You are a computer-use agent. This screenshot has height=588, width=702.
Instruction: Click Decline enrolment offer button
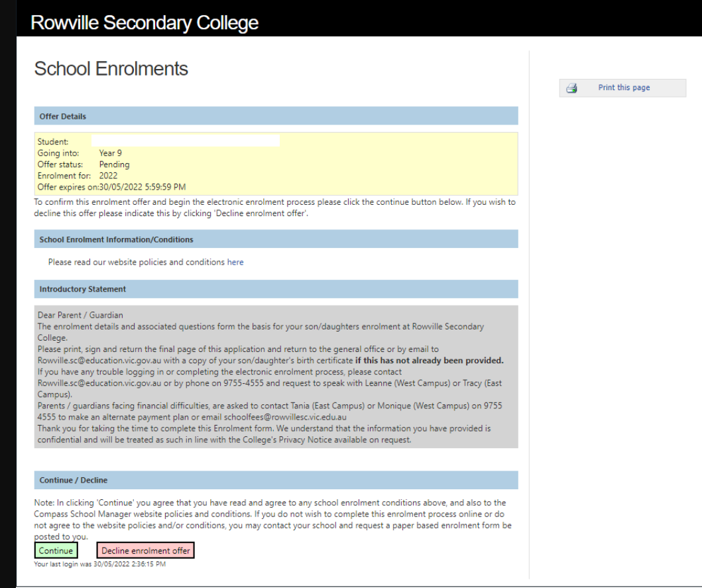pyautogui.click(x=145, y=550)
